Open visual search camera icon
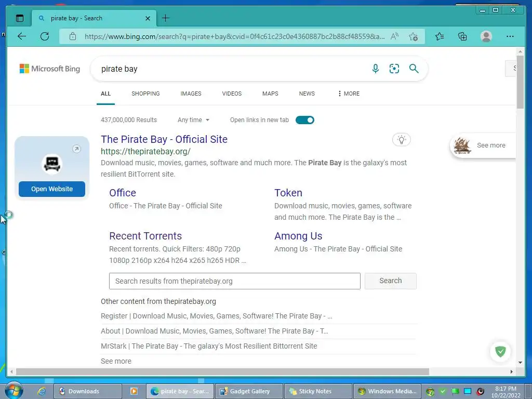532x399 pixels. [x=394, y=69]
